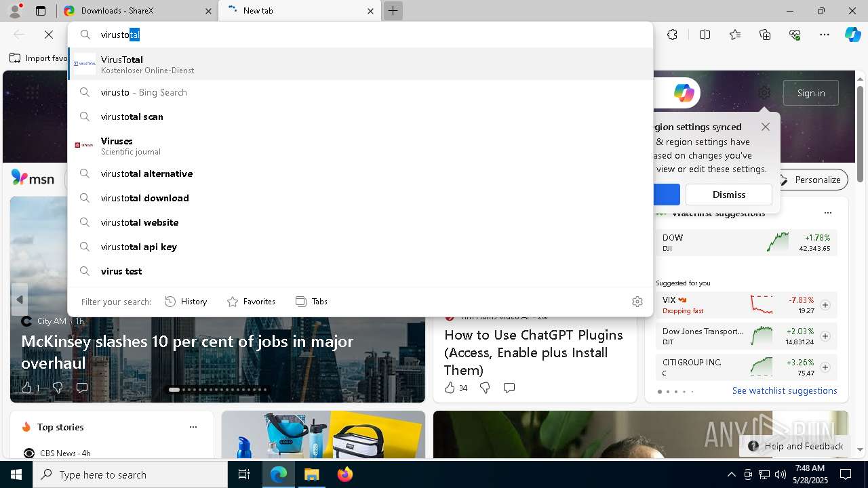The image size is (868, 488).
Task: Open Settings and more menu
Action: pyautogui.click(x=825, y=35)
